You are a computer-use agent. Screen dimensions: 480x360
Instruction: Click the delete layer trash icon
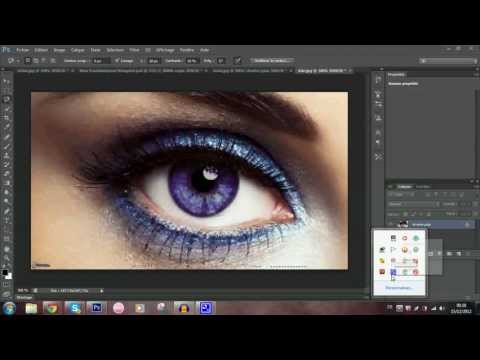[x=467, y=254]
